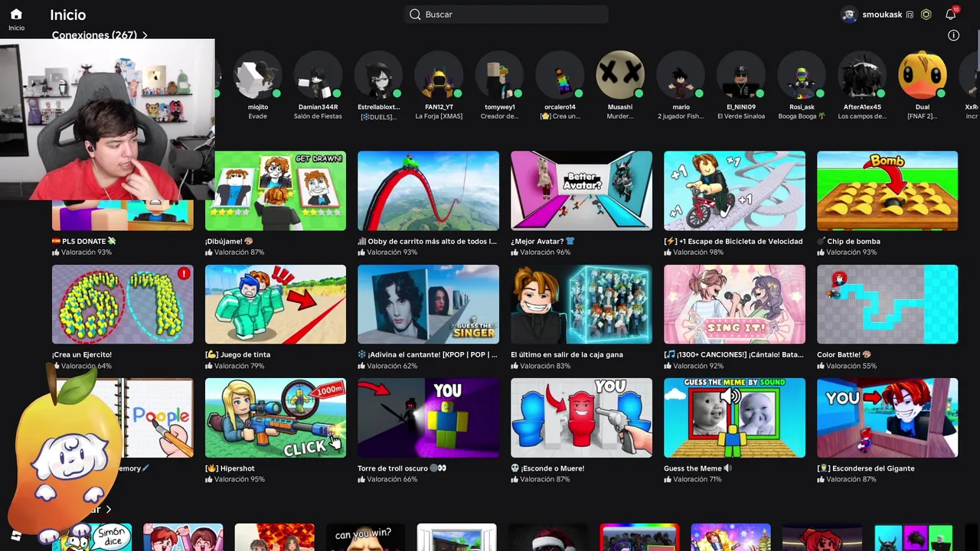Click the Guess the Meme title
980x551 pixels.
click(698, 468)
